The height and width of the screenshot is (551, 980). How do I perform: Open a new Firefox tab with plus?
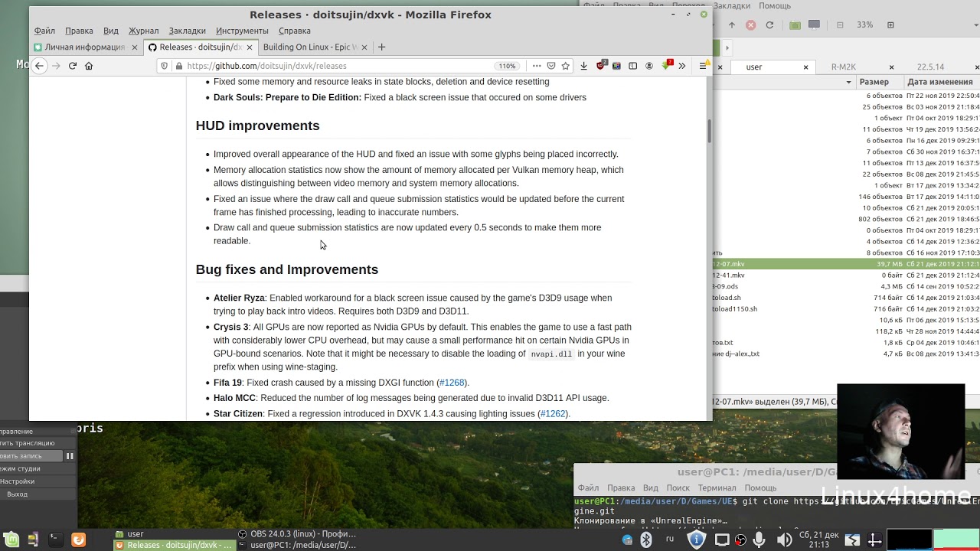381,47
